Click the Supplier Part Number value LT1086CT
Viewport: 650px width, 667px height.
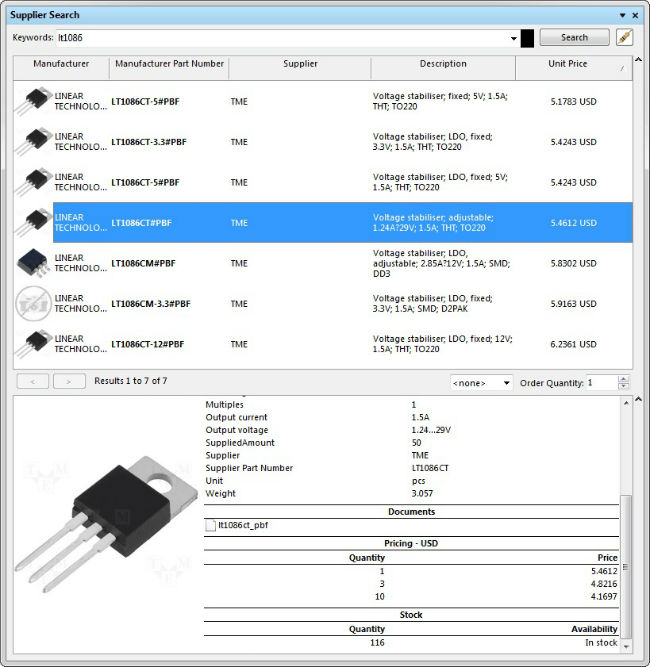(430, 468)
